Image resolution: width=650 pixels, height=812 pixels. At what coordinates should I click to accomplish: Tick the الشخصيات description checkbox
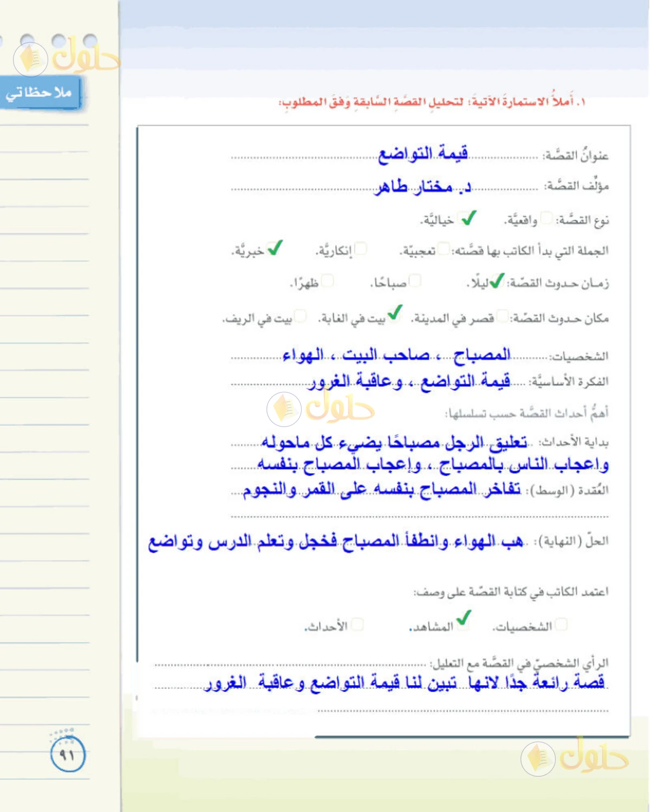tap(561, 624)
